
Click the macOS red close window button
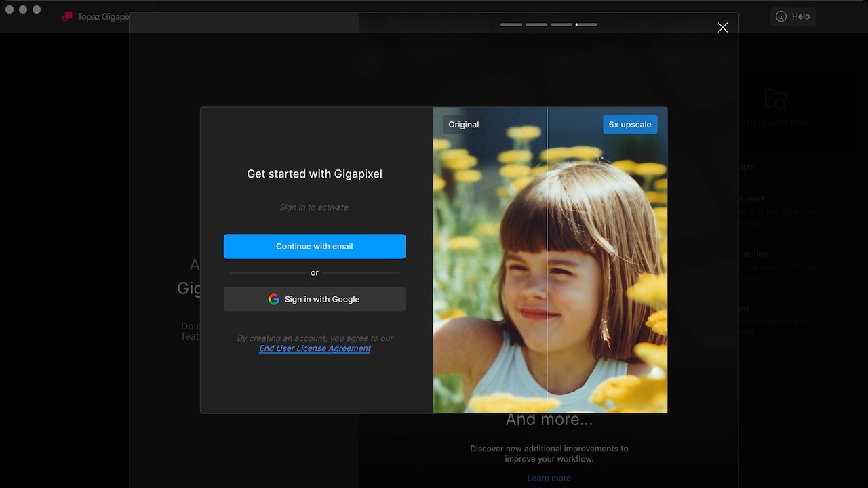(x=9, y=9)
